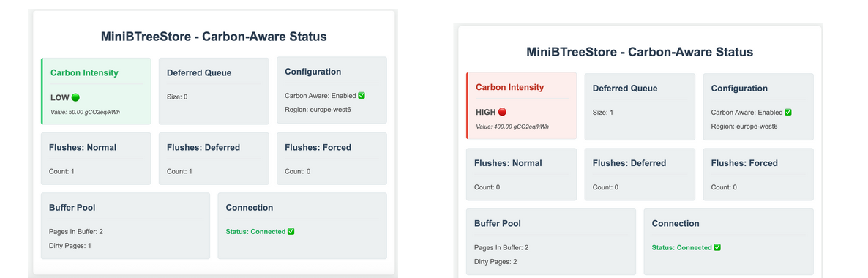
Task: Click the left Flushes: Deferred card with Count: 1
Action: point(214,158)
